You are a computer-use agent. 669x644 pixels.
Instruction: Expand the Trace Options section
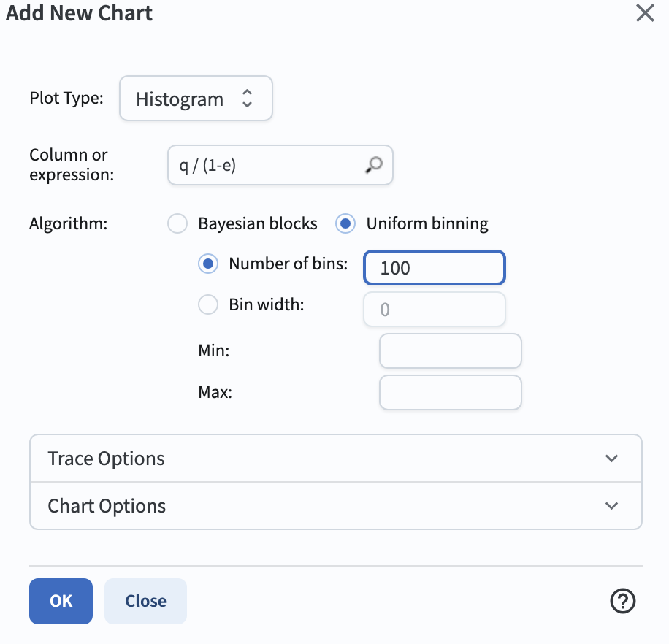336,459
